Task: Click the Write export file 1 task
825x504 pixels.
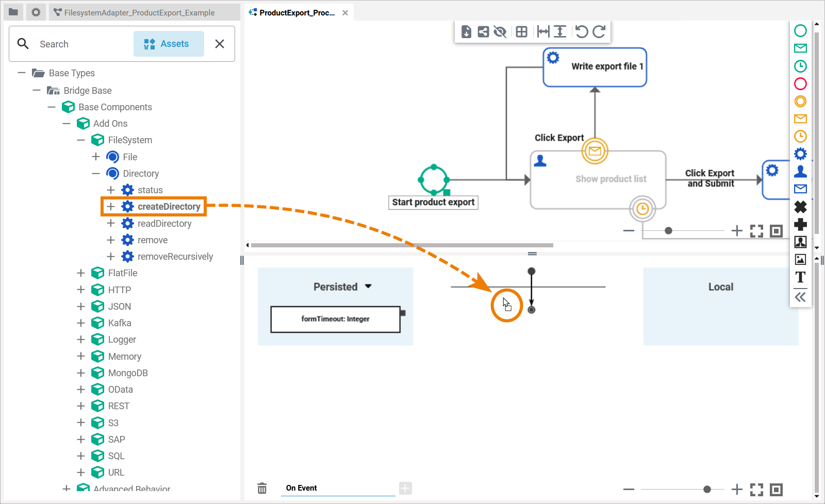Action: tap(595, 67)
